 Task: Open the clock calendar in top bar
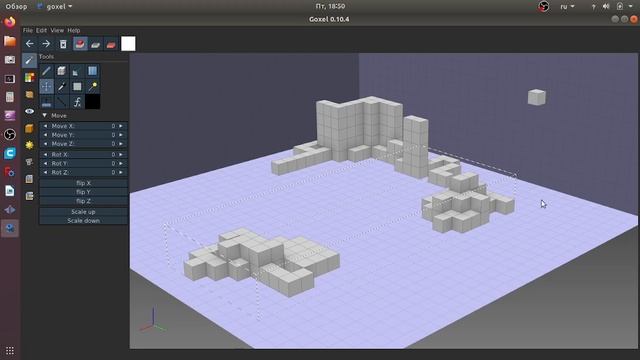point(330,6)
